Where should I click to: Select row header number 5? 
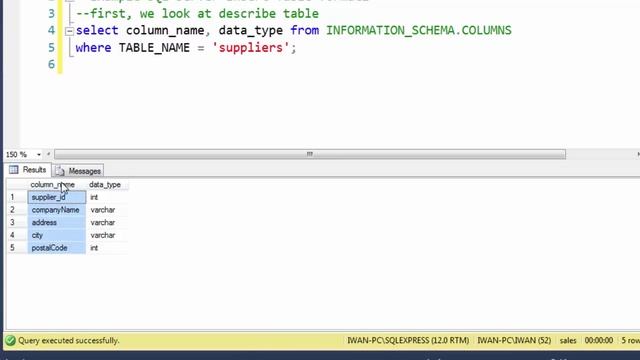[17, 248]
